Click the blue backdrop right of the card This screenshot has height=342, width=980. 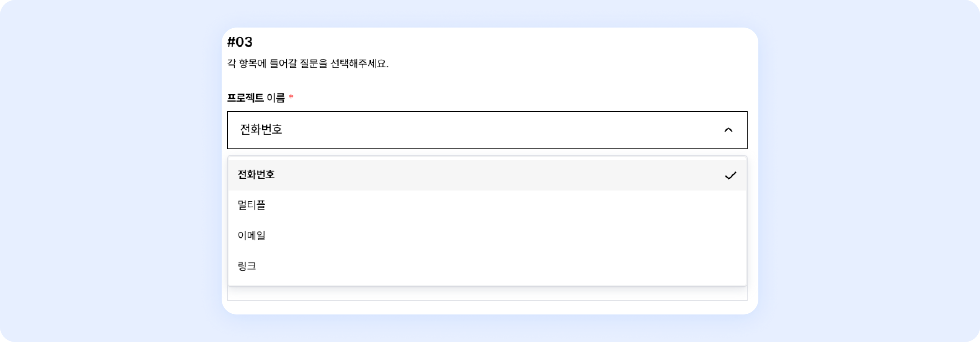tap(869, 171)
